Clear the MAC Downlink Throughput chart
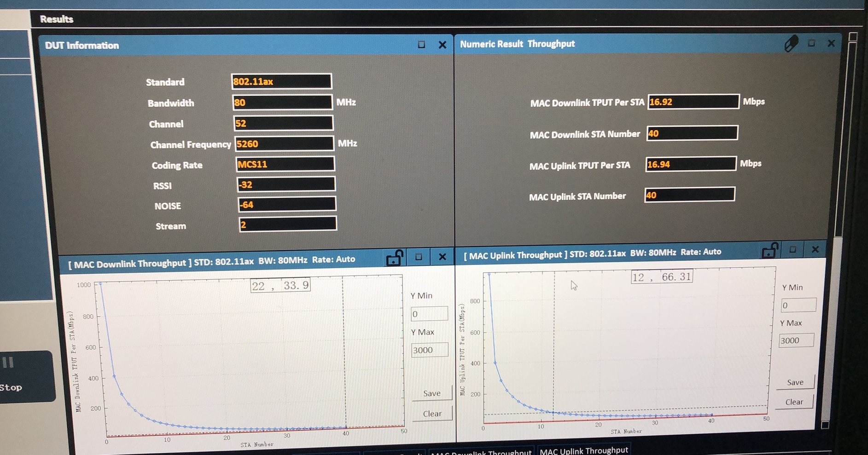Image resolution: width=868 pixels, height=455 pixels. (432, 414)
